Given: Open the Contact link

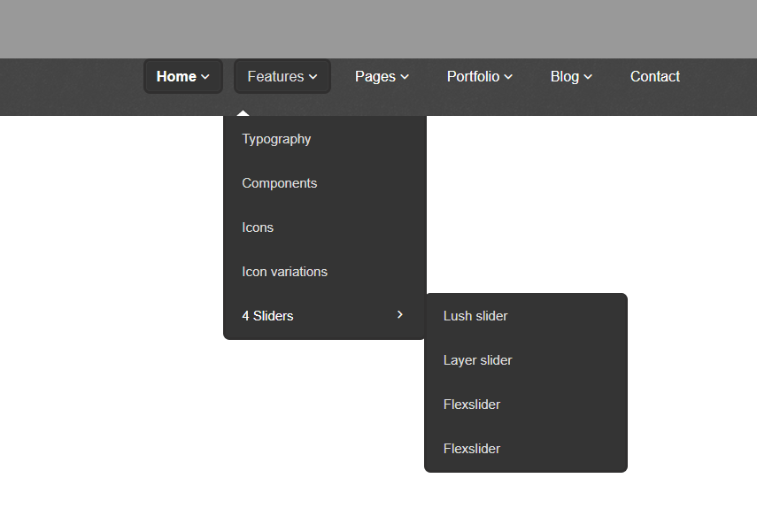Looking at the screenshot, I should point(654,76).
